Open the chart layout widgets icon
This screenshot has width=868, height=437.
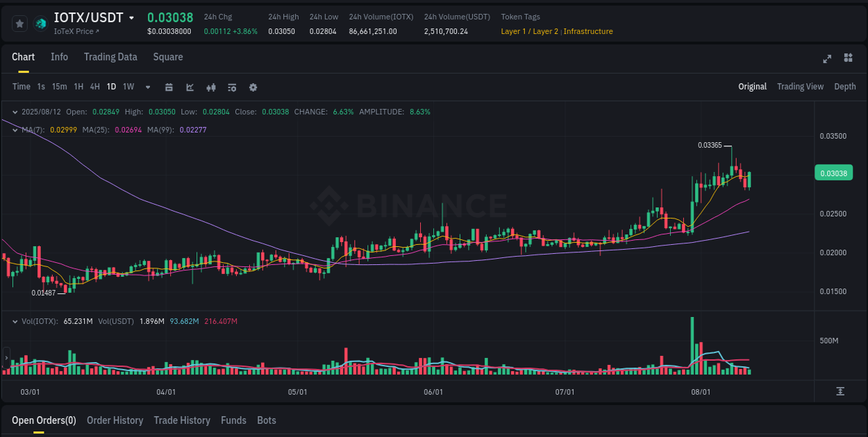coord(847,59)
